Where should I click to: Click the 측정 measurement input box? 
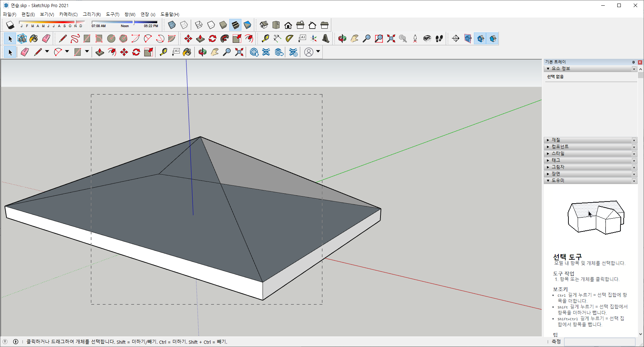[x=599, y=342]
